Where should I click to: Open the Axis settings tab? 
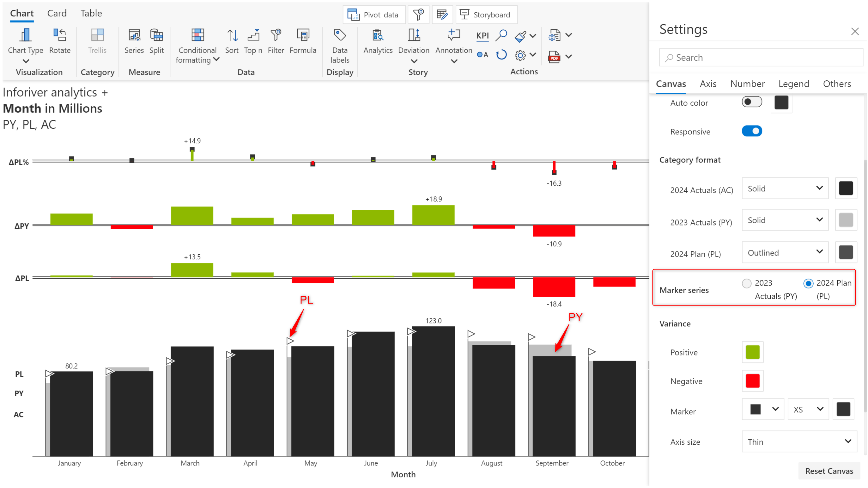[707, 83]
